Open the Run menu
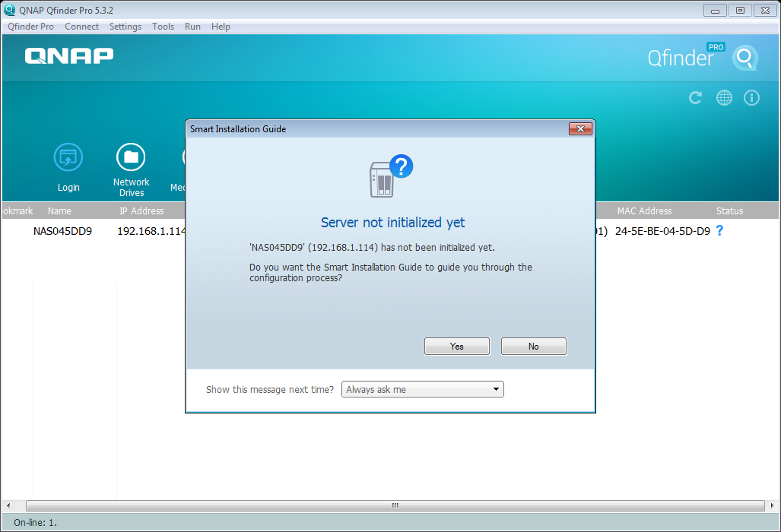 pos(192,27)
